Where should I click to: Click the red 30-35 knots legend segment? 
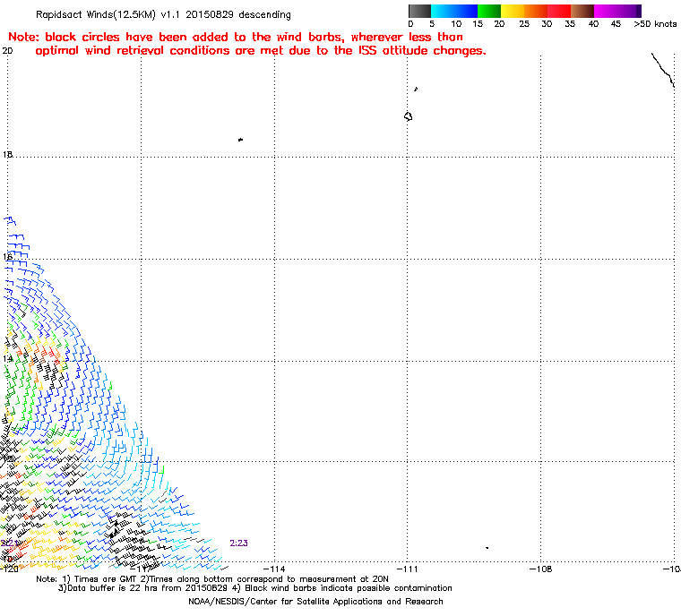tap(559, 11)
